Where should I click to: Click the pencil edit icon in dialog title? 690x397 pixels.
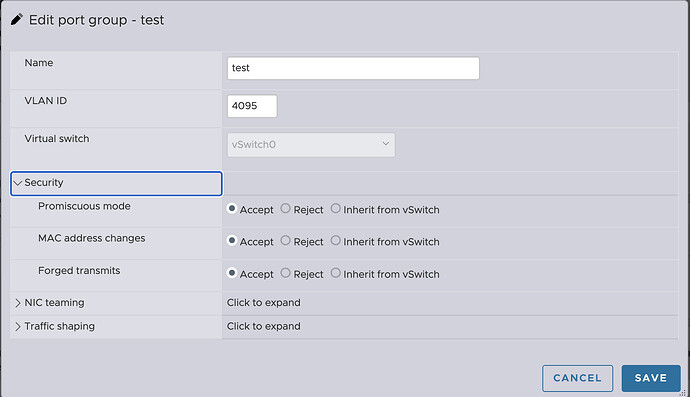click(17, 20)
